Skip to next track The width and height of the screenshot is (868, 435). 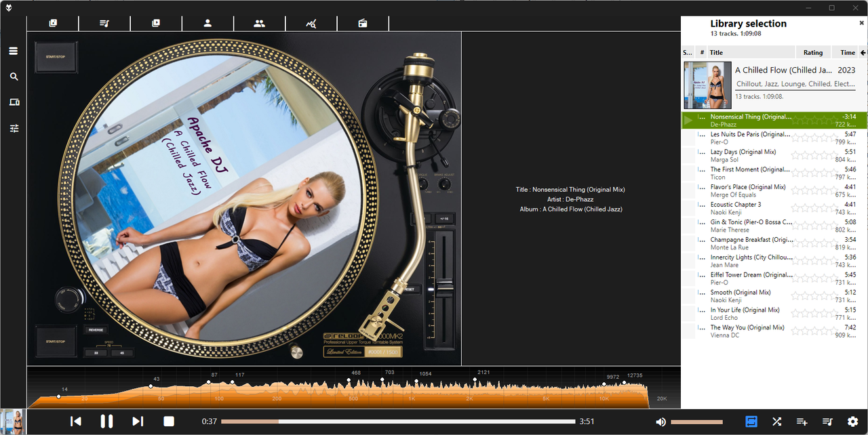click(x=138, y=421)
